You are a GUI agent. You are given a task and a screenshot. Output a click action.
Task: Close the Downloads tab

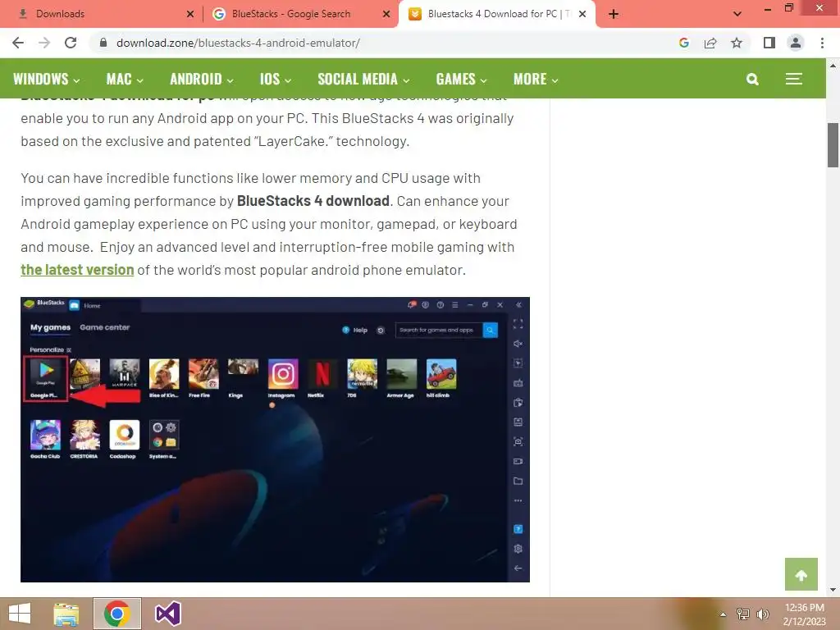coord(190,14)
